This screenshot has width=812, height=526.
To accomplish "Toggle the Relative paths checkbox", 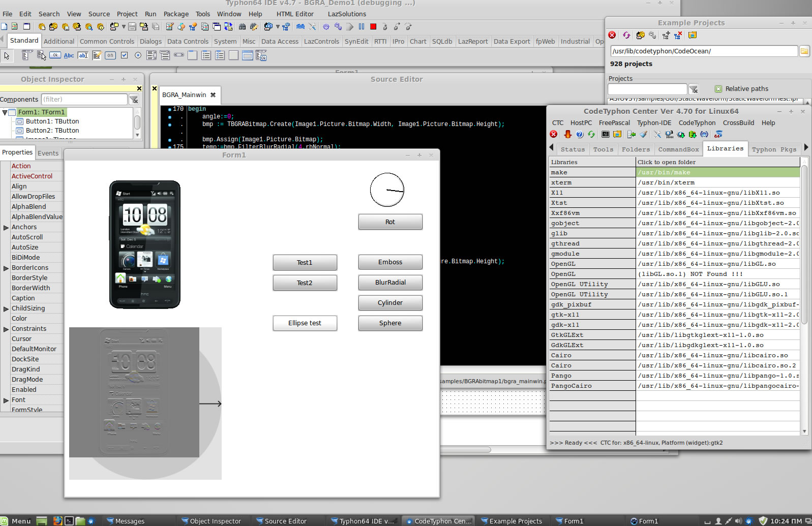I will click(x=718, y=89).
